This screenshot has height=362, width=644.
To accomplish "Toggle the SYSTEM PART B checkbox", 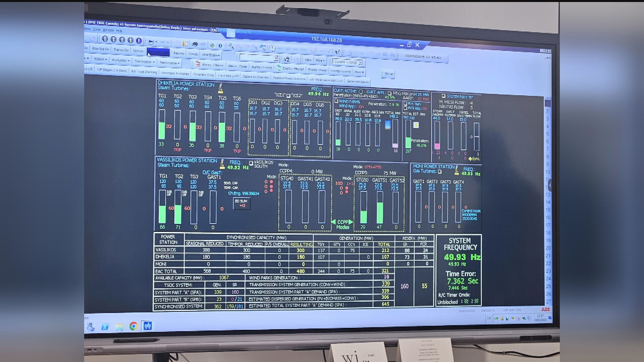I will pos(443,96).
